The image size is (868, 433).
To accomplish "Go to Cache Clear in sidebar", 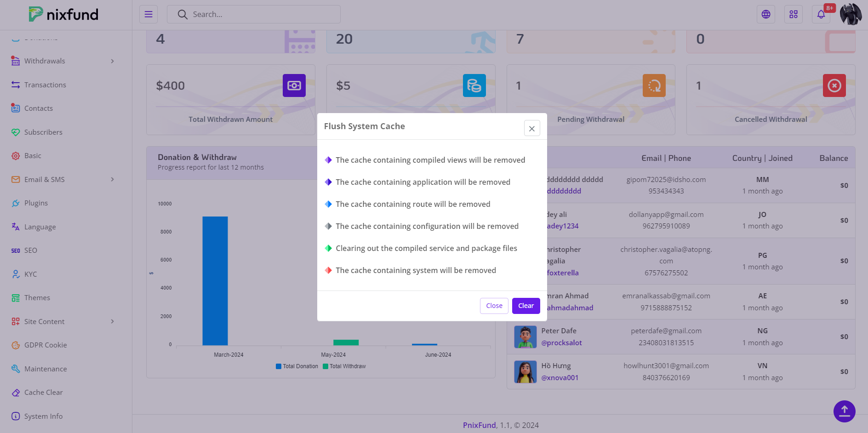I will coord(43,392).
